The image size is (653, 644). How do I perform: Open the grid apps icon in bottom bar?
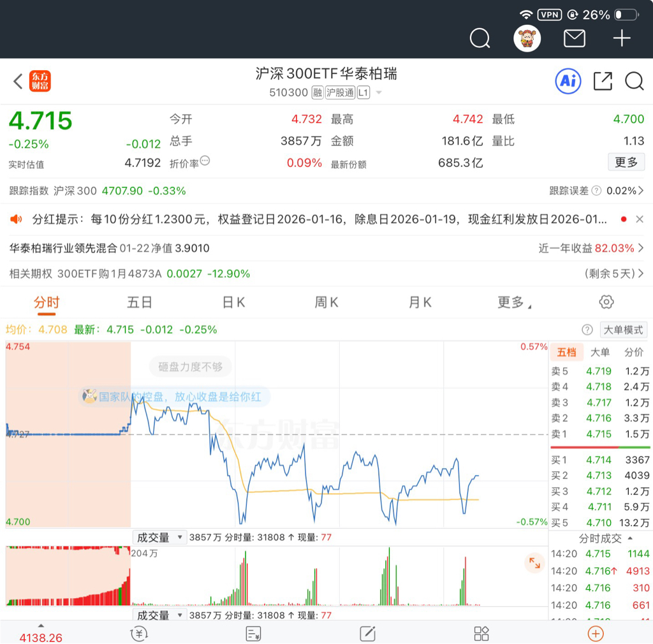[481, 634]
